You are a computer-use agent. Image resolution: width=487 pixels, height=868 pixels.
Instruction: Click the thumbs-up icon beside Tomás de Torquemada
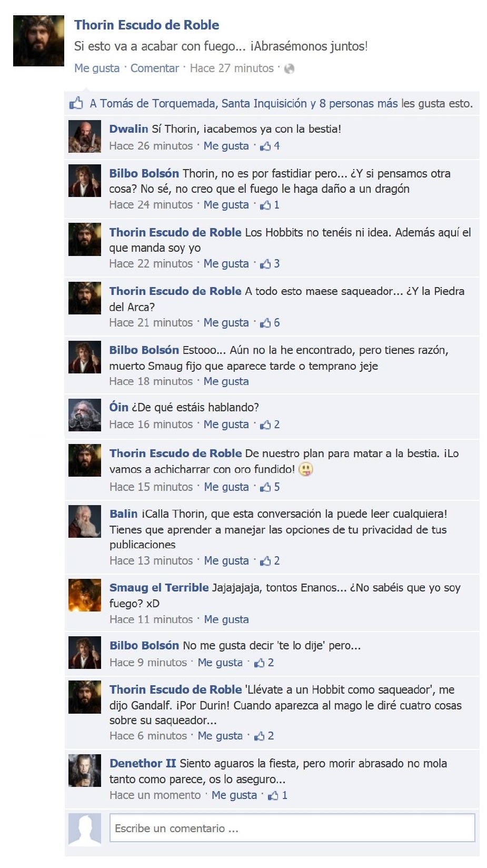76,103
